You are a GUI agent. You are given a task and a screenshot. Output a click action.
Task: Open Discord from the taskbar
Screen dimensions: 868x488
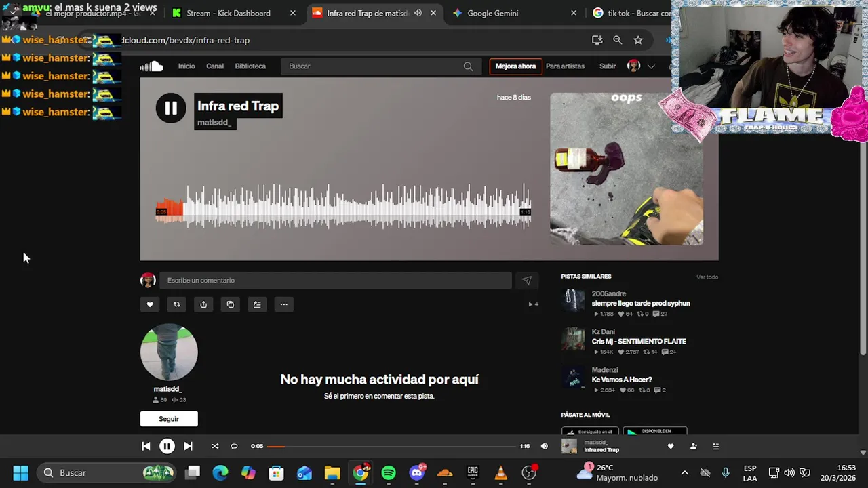(417, 472)
